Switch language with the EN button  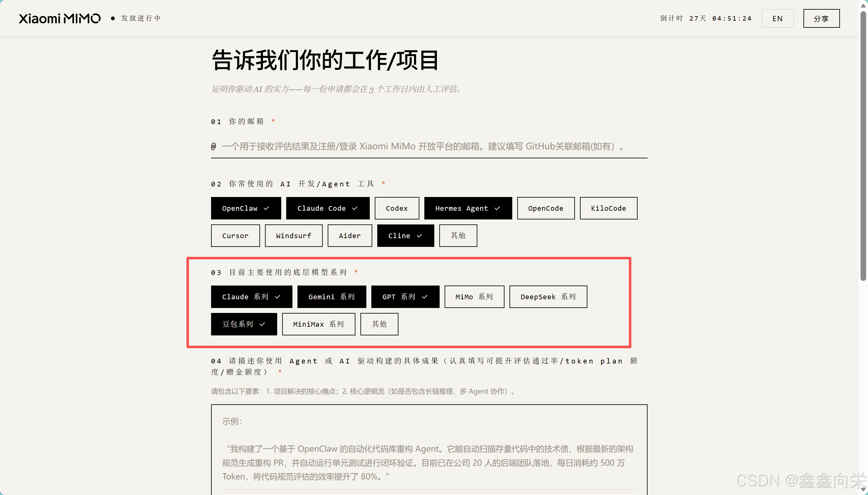pos(777,18)
